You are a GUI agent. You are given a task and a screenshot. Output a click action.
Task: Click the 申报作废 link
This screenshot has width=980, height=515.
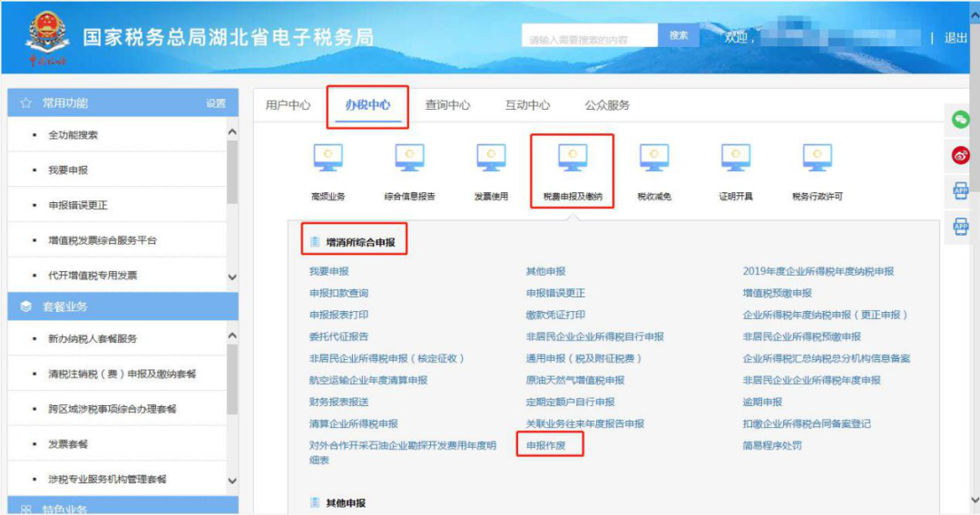pos(545,445)
